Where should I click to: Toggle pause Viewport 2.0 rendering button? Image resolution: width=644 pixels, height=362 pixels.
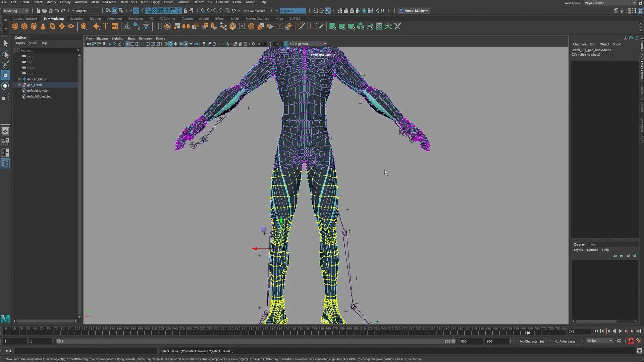383,11
